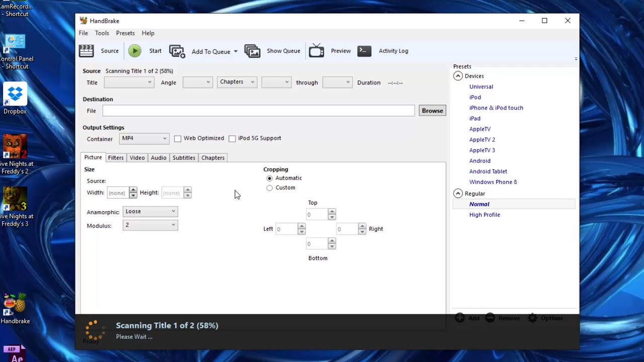The width and height of the screenshot is (644, 362).
Task: Enable the iPod 5G Support checkbox
Action: click(232, 138)
